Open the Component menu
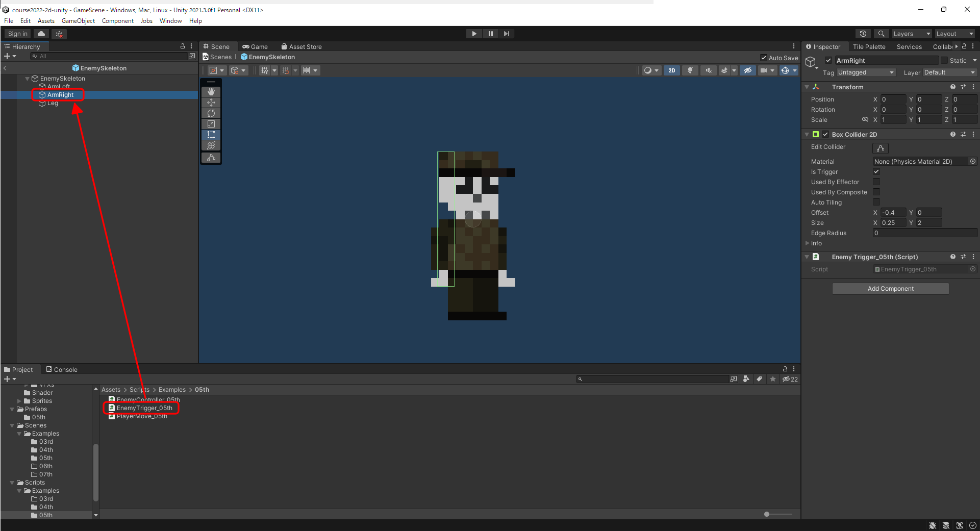This screenshot has width=980, height=531. point(117,21)
